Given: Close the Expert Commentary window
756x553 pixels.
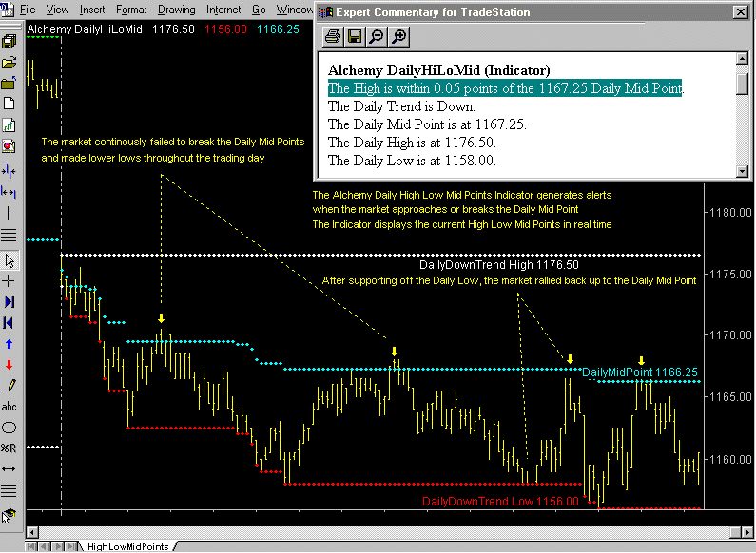Looking at the screenshot, I should 740,12.
